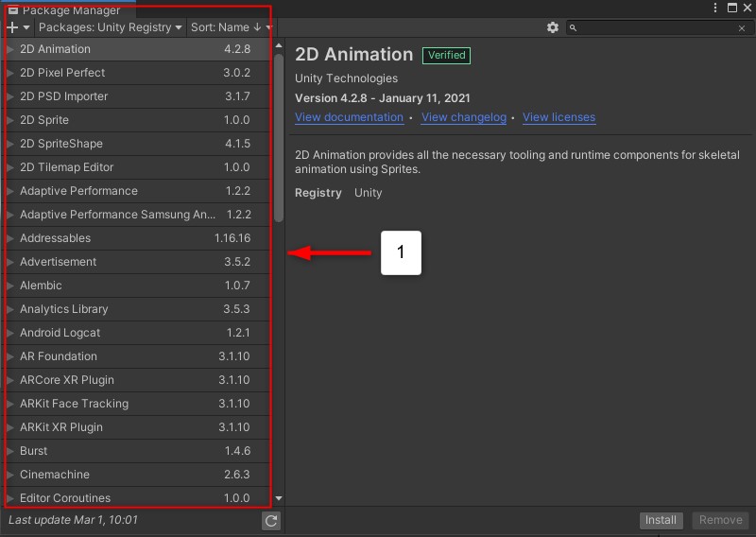
Task: Click the Unity Technologies author text
Action: point(346,78)
